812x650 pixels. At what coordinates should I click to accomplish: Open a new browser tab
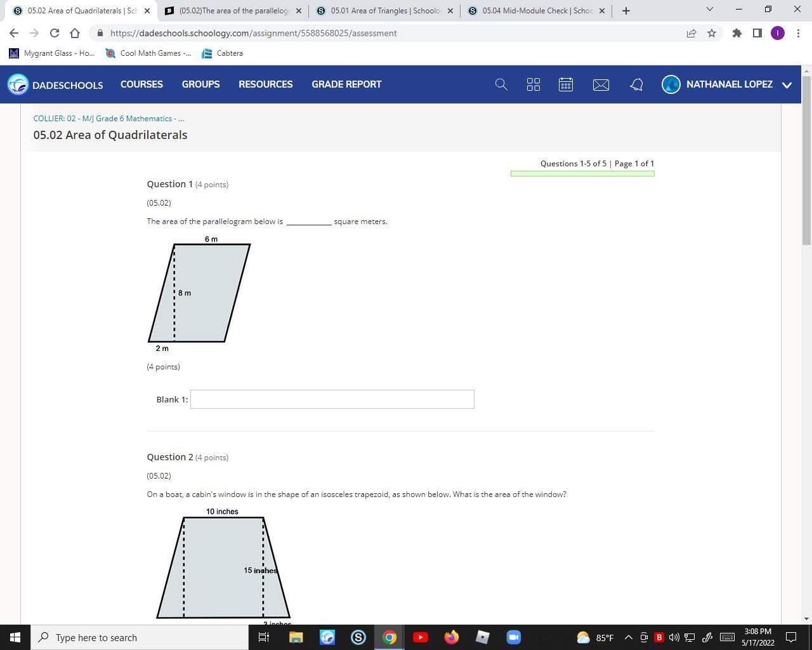(626, 11)
